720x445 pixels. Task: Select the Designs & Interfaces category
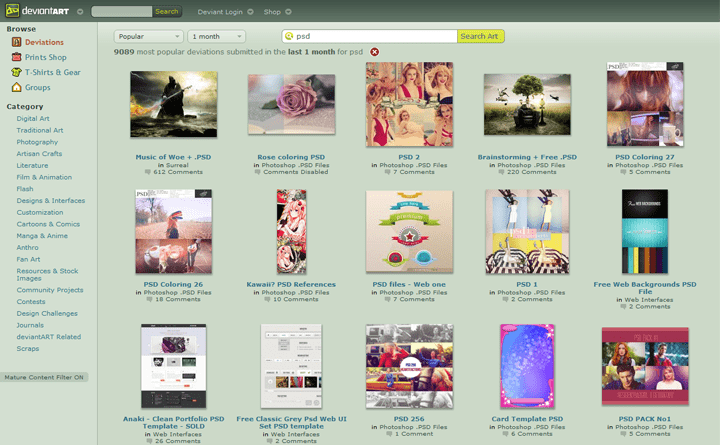point(51,201)
